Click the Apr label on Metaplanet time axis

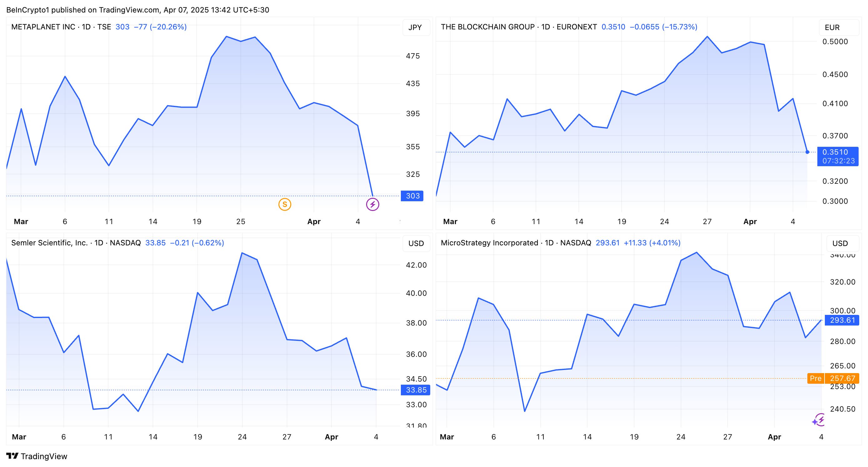(314, 222)
